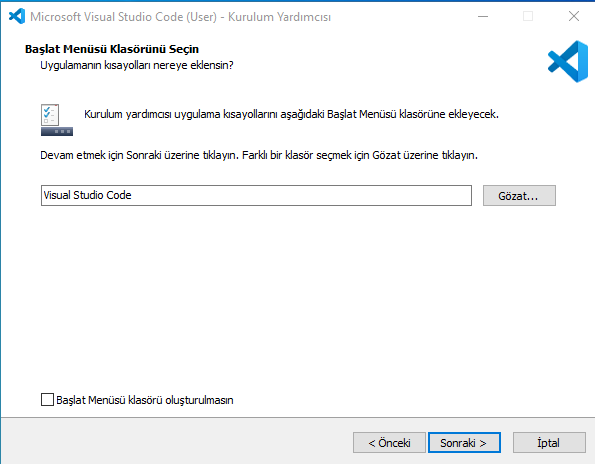Continue with the Sonraki button

point(464,443)
